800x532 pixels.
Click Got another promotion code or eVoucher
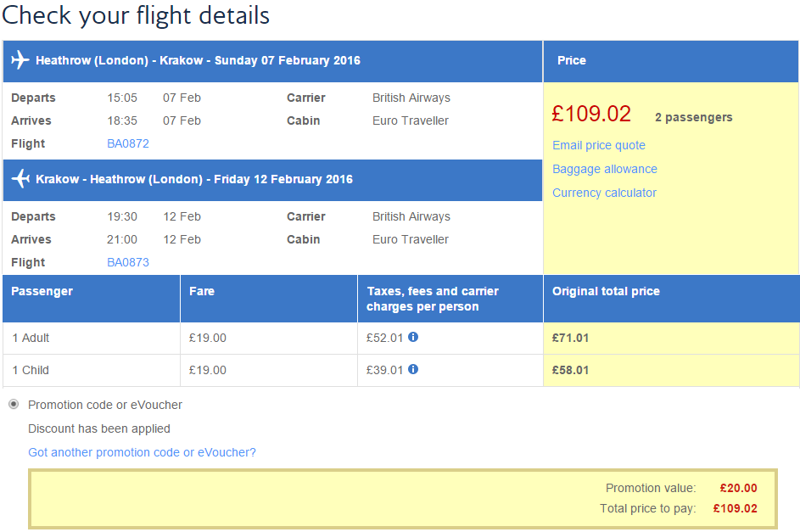point(142,452)
